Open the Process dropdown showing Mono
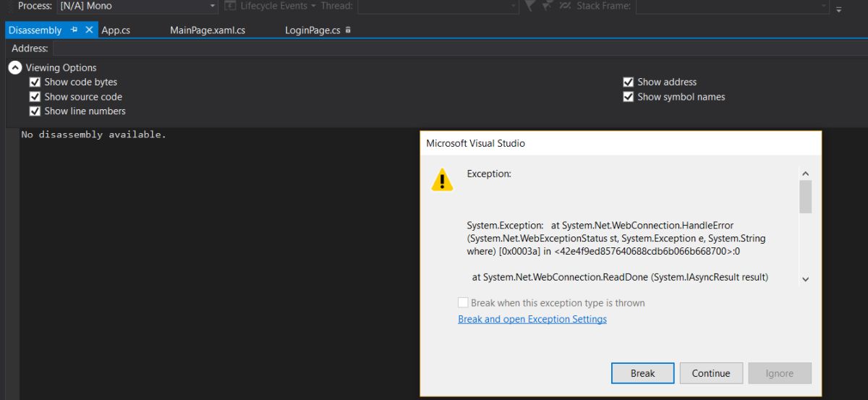 click(x=137, y=6)
